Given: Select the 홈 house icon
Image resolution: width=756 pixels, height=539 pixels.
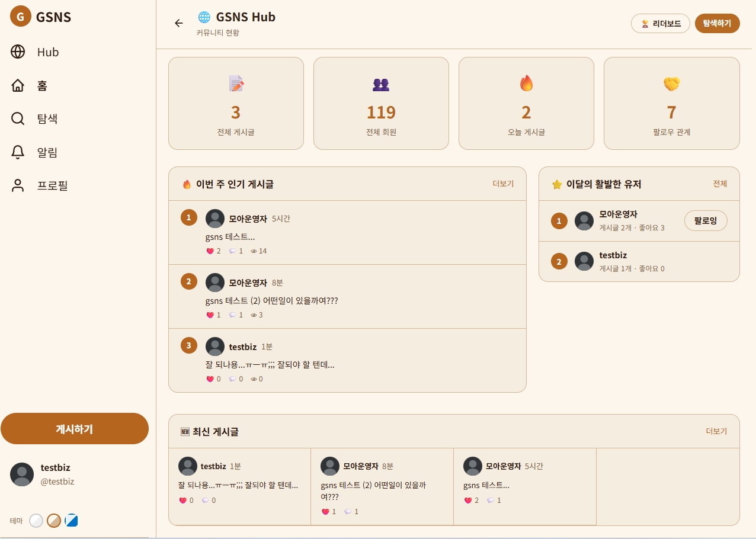Looking at the screenshot, I should click(x=18, y=85).
